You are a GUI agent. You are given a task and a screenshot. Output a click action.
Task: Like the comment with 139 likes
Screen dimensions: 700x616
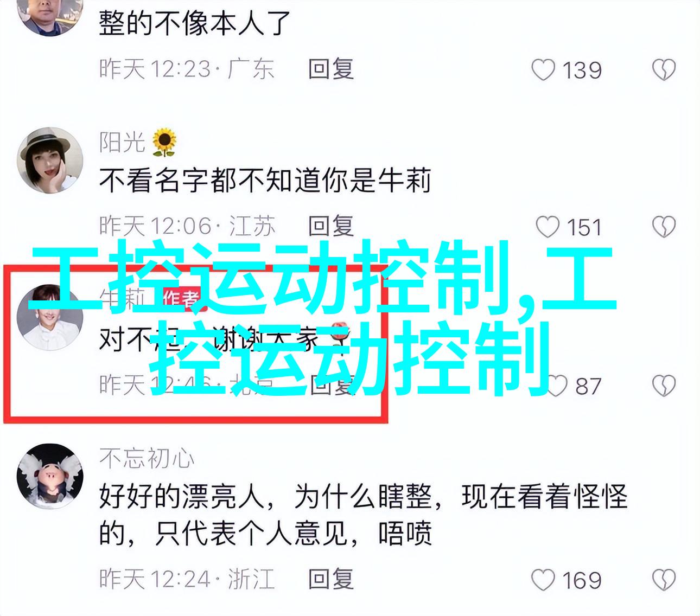point(543,70)
